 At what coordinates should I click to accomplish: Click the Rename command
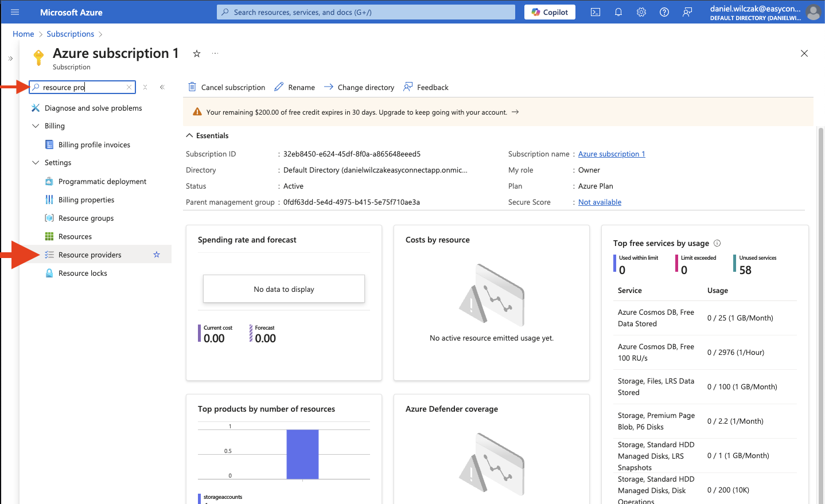pyautogui.click(x=295, y=87)
